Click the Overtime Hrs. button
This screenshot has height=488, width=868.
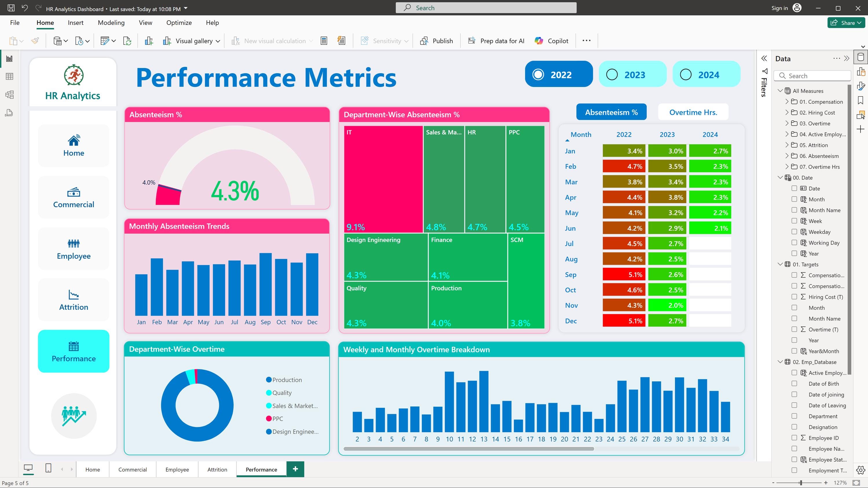(x=693, y=112)
